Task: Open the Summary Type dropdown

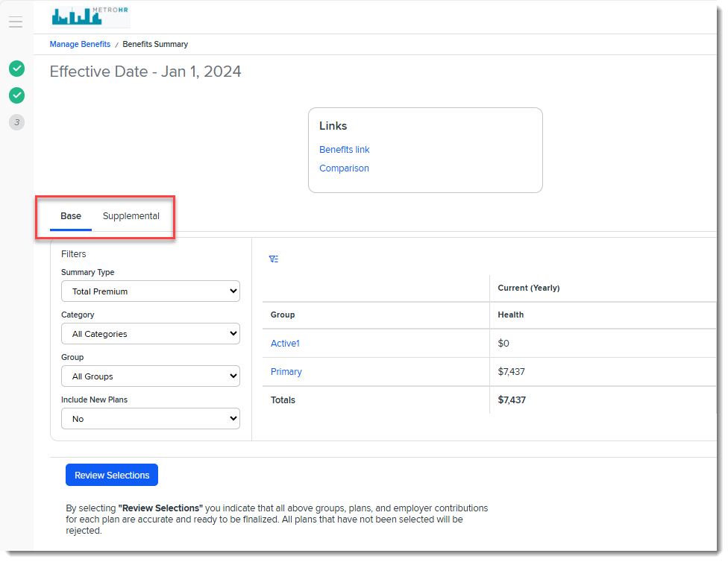Action: click(x=150, y=291)
